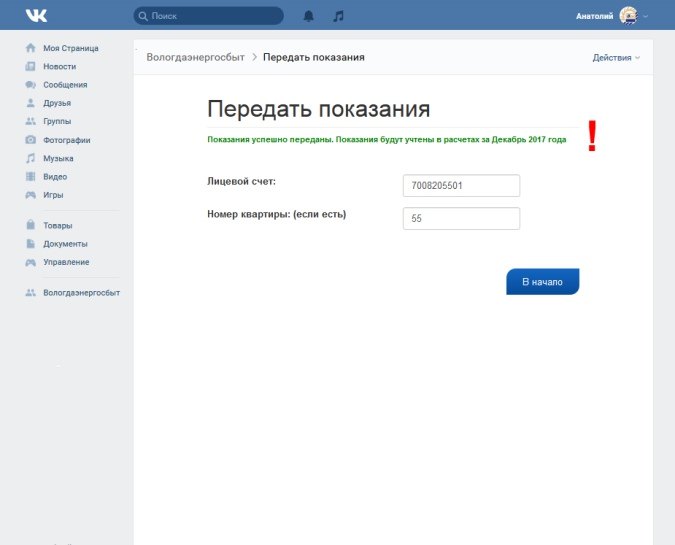The height and width of the screenshot is (545, 675).
Task: Focus the Поиск search field
Action: 208,16
